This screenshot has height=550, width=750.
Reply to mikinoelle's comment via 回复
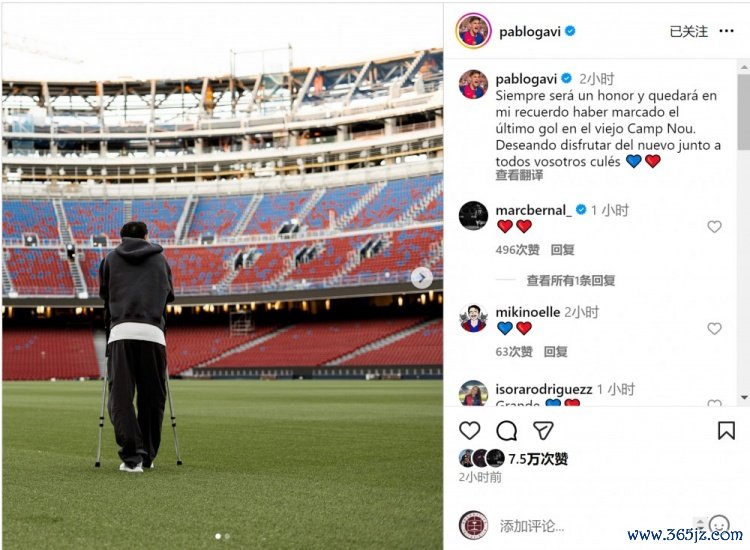(556, 352)
